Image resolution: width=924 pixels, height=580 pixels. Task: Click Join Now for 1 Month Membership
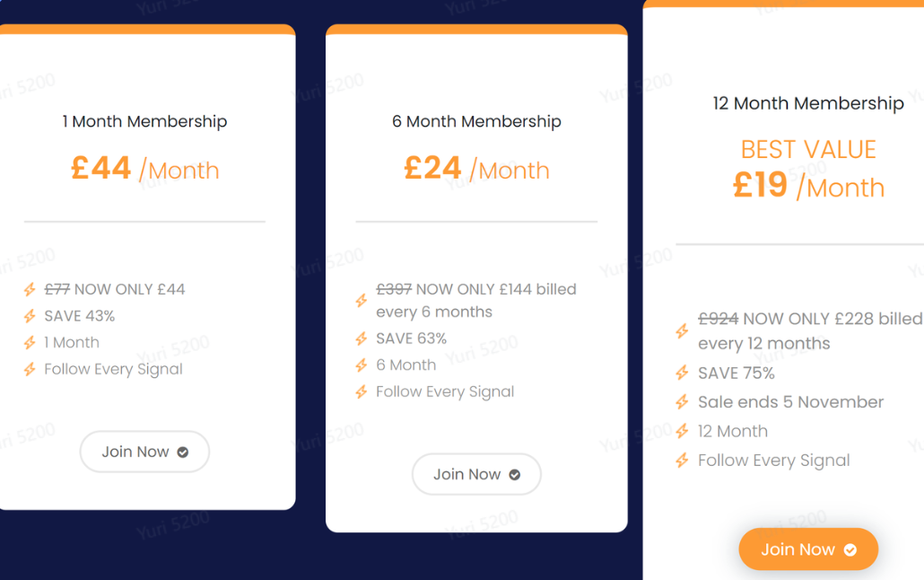(144, 452)
